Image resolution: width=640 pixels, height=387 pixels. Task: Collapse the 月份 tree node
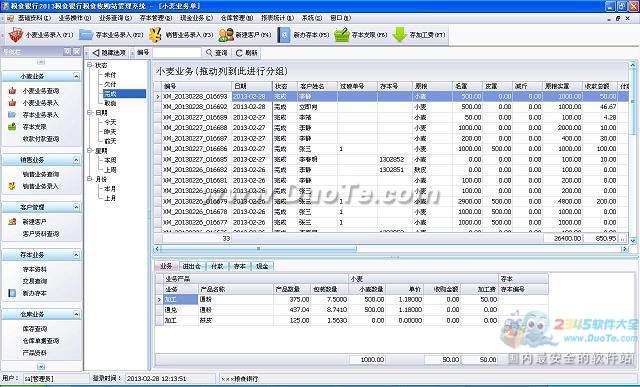tap(89, 179)
